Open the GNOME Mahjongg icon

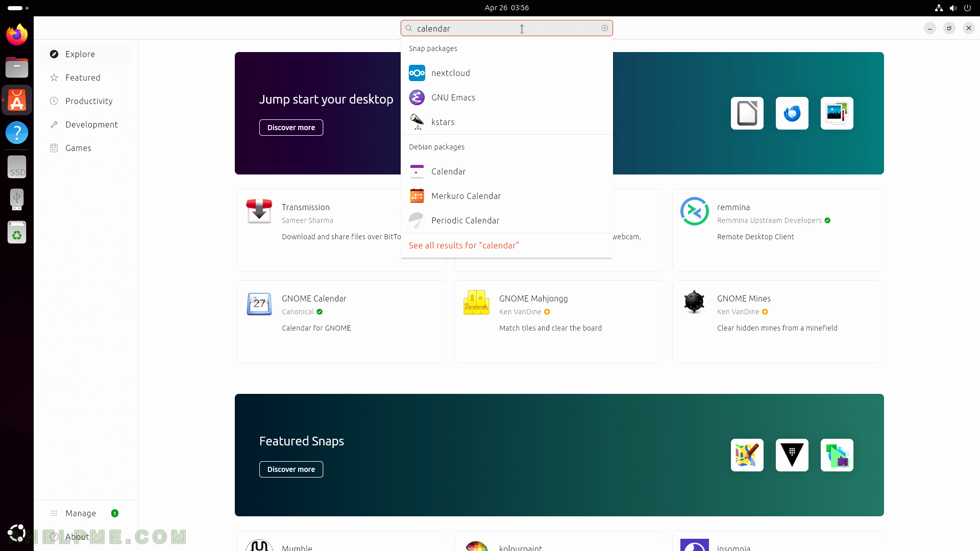coord(476,303)
